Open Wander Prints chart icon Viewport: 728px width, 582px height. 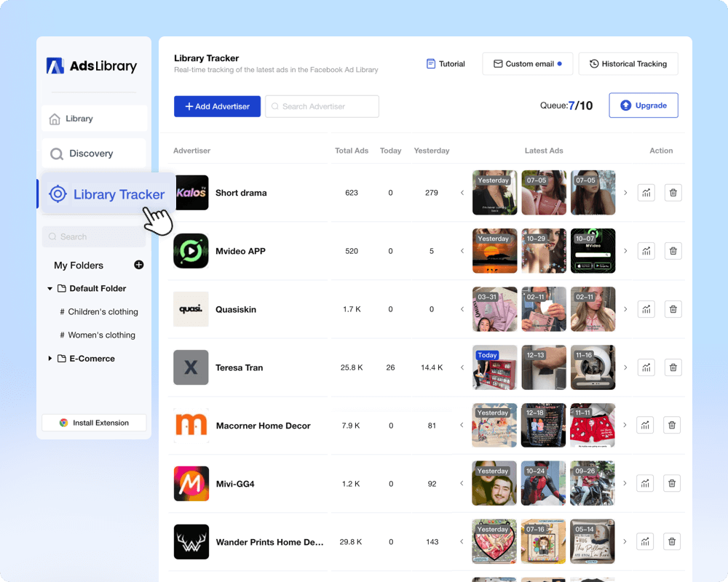click(645, 541)
